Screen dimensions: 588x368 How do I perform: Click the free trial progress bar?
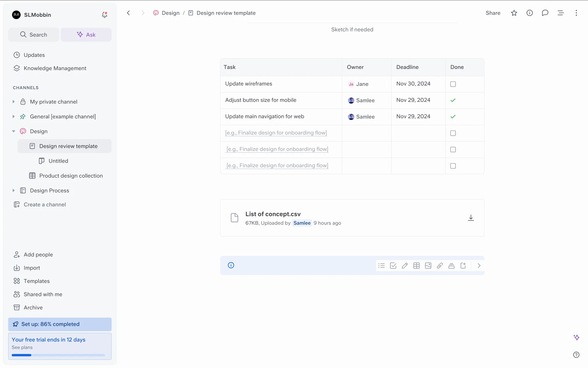point(58,355)
